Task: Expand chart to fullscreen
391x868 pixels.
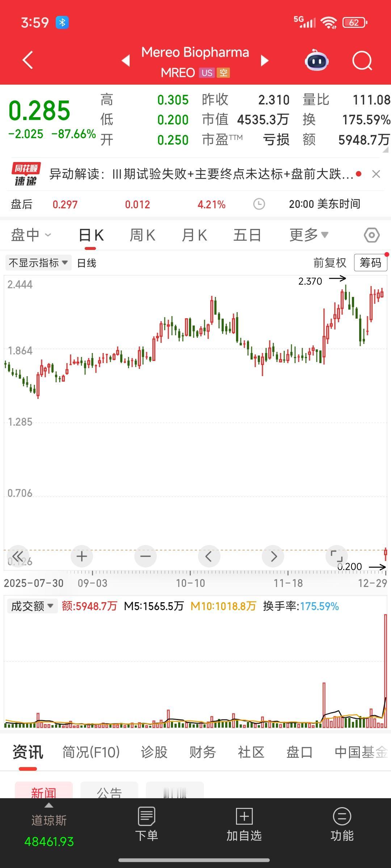Action: [337, 556]
